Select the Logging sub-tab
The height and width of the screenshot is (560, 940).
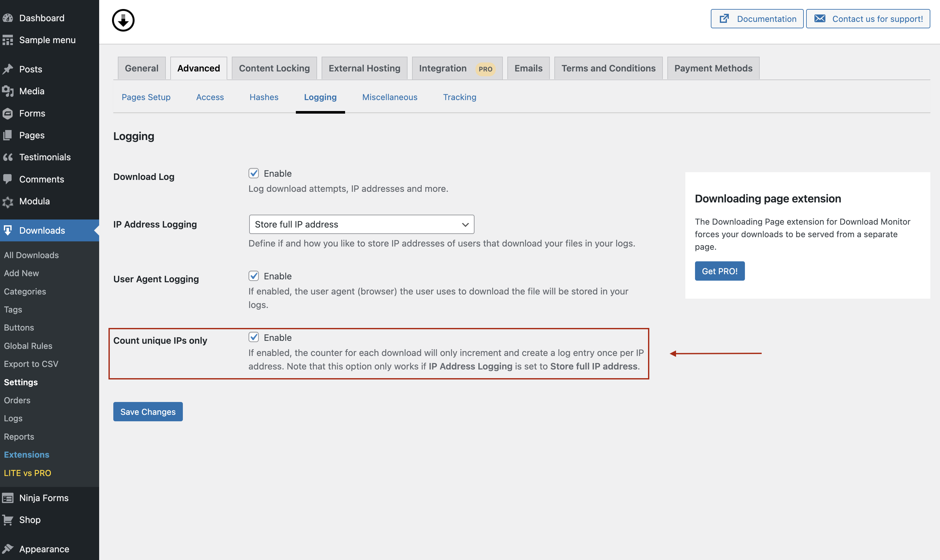click(x=320, y=97)
